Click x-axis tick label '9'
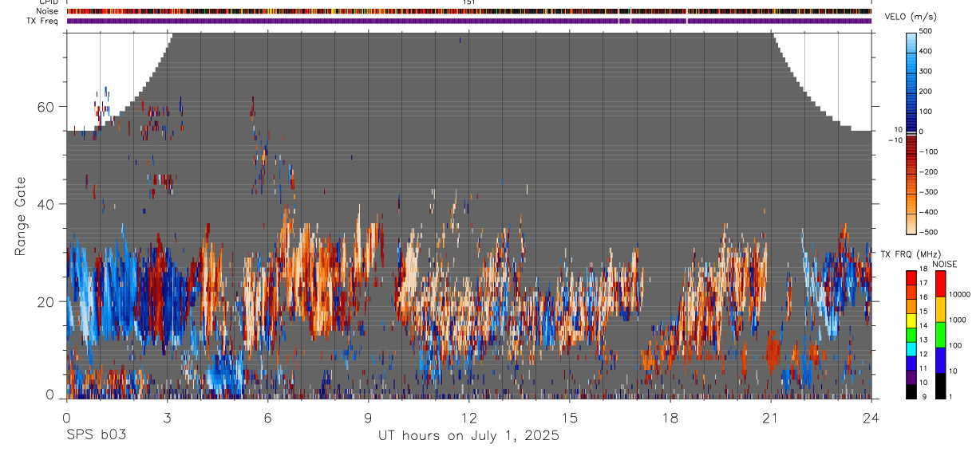This screenshot has height=452, width=980. 368,418
